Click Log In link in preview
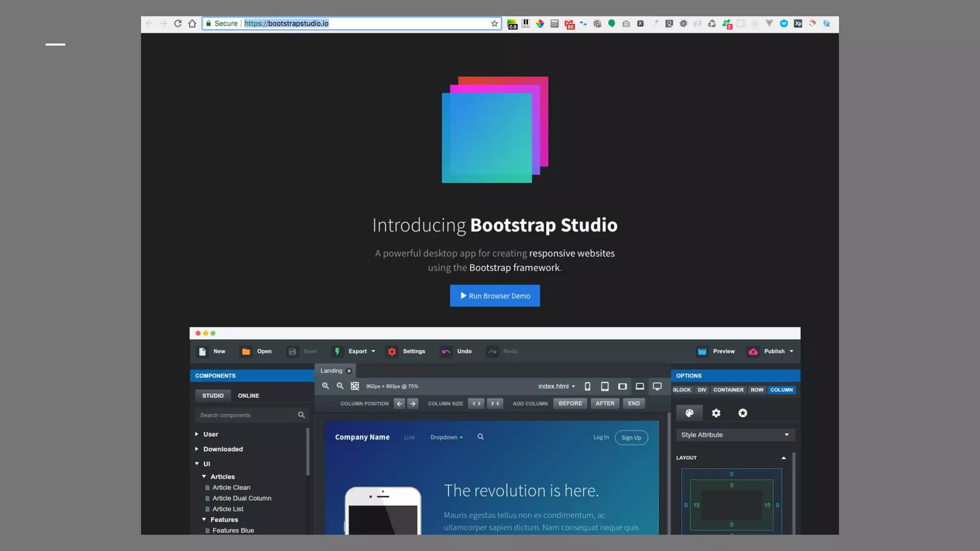The height and width of the screenshot is (551, 980). 601,437
